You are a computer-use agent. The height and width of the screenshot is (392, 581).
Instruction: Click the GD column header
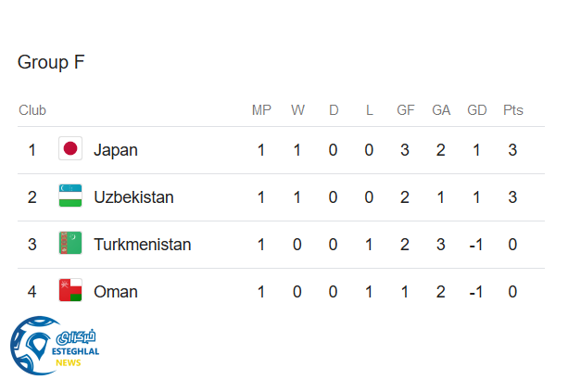coord(477,110)
